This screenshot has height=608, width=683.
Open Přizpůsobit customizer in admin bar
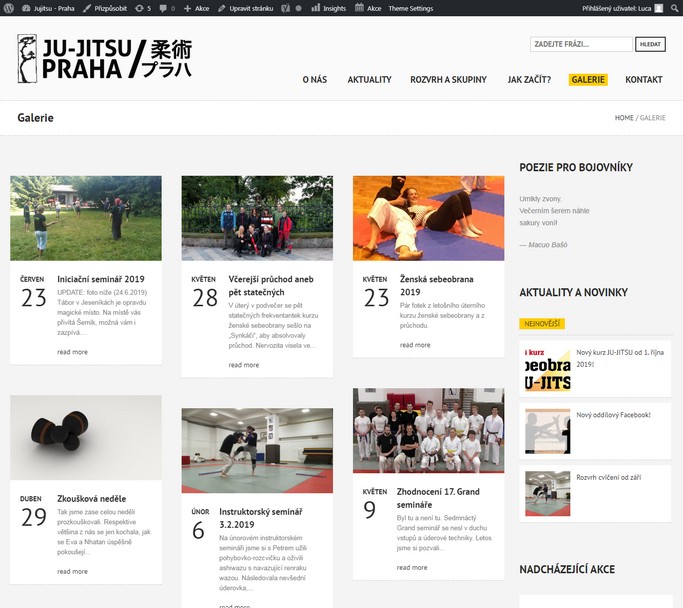[x=105, y=8]
